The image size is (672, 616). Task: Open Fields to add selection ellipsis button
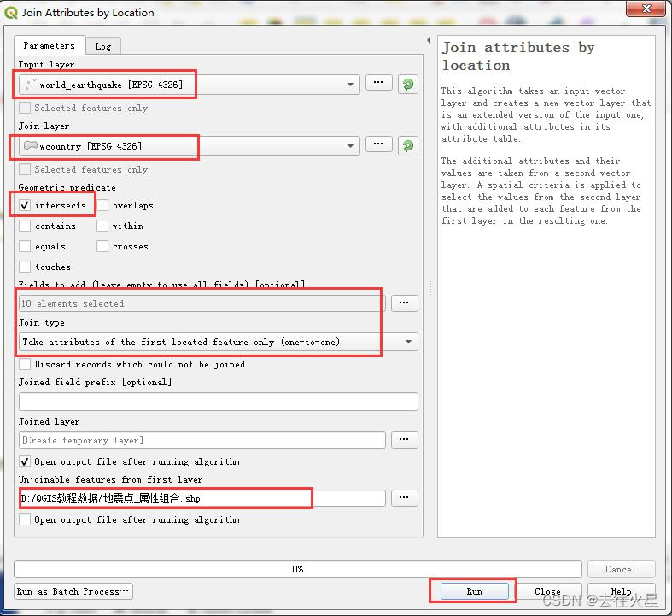404,303
